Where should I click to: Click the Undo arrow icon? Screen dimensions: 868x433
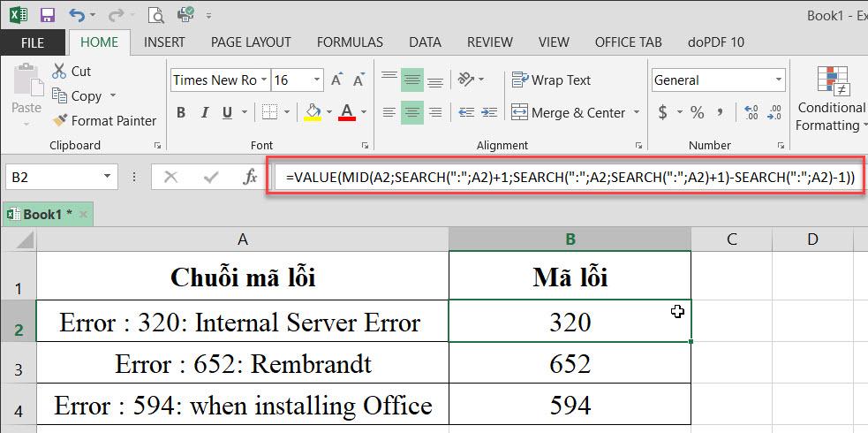[77, 15]
